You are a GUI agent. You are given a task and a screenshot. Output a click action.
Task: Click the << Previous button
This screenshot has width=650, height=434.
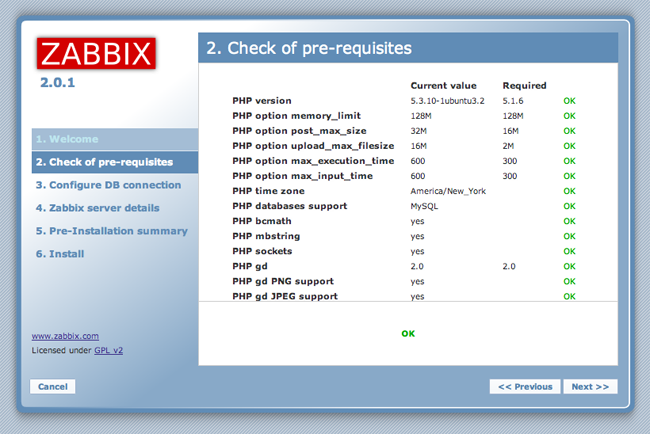coord(525,386)
